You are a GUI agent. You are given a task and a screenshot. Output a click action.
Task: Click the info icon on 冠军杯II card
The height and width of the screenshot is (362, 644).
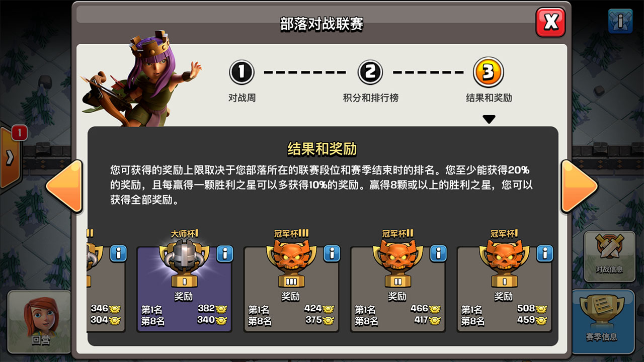pyautogui.click(x=438, y=253)
